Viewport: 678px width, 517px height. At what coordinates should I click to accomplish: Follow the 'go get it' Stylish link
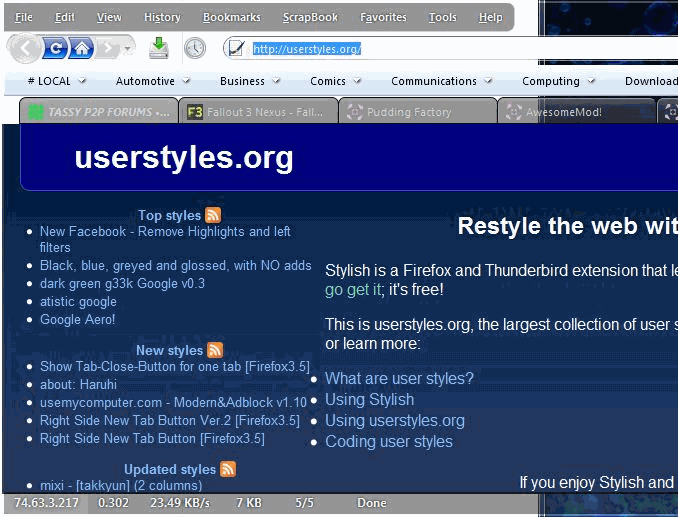[x=353, y=290]
